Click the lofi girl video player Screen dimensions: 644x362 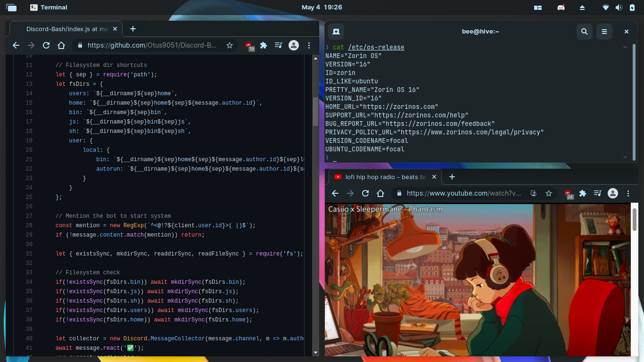(x=478, y=280)
